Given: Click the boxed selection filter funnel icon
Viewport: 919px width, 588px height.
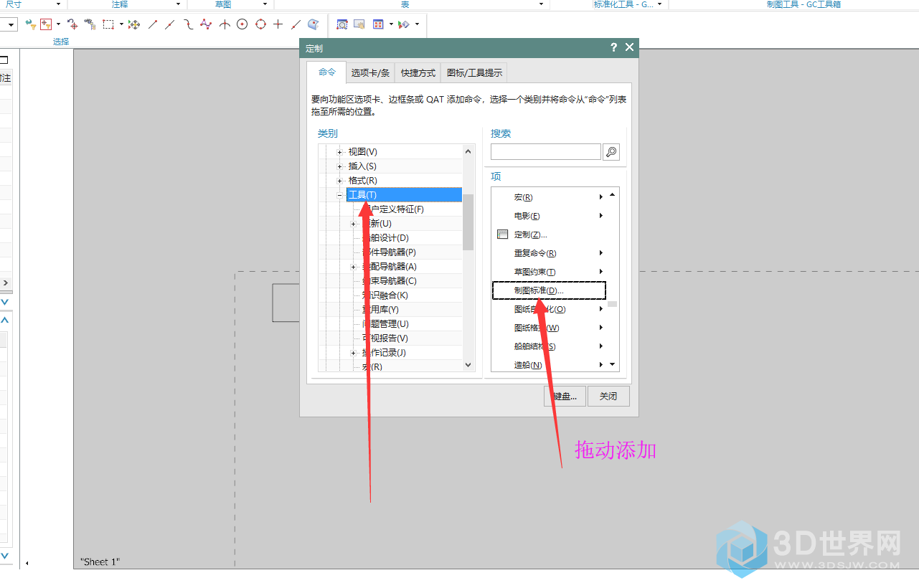Looking at the screenshot, I should [46, 24].
